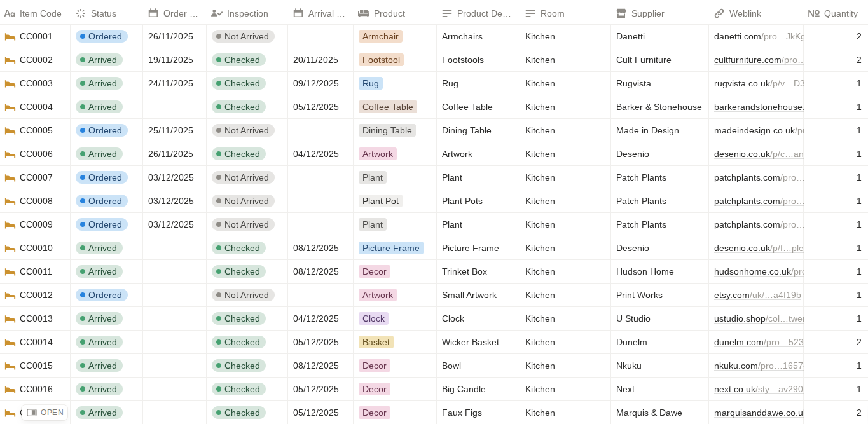This screenshot has width=868, height=424.
Task: Click the multi-select icon on the Product column
Action: (364, 13)
